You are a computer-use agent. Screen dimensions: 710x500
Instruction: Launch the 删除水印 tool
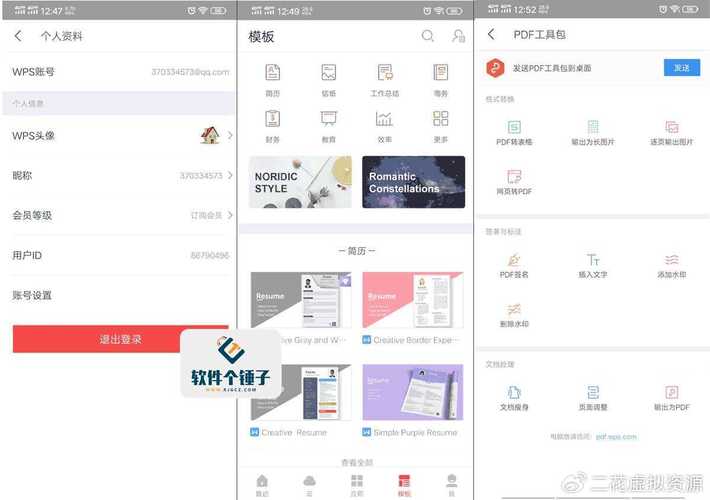click(x=514, y=315)
